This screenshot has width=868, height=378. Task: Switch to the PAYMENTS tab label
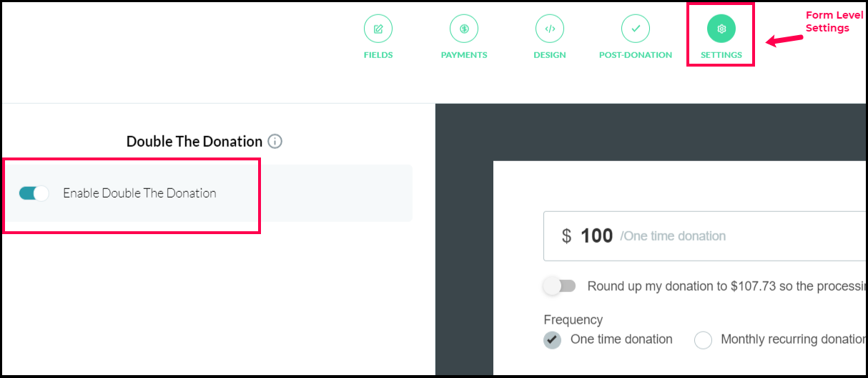click(x=464, y=55)
